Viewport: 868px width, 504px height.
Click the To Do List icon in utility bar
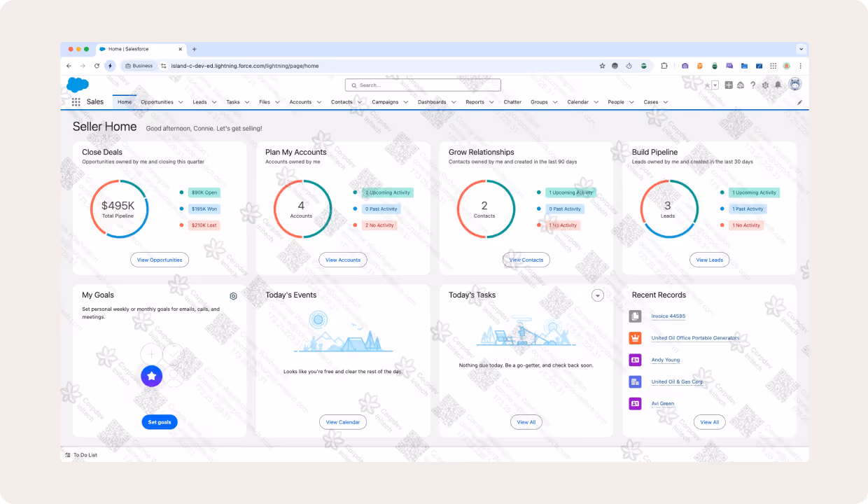click(x=67, y=455)
